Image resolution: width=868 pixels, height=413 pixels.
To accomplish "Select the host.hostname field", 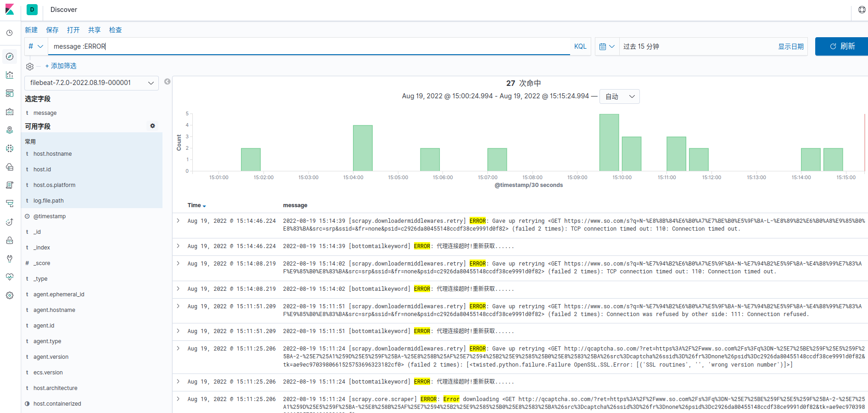I will point(52,154).
